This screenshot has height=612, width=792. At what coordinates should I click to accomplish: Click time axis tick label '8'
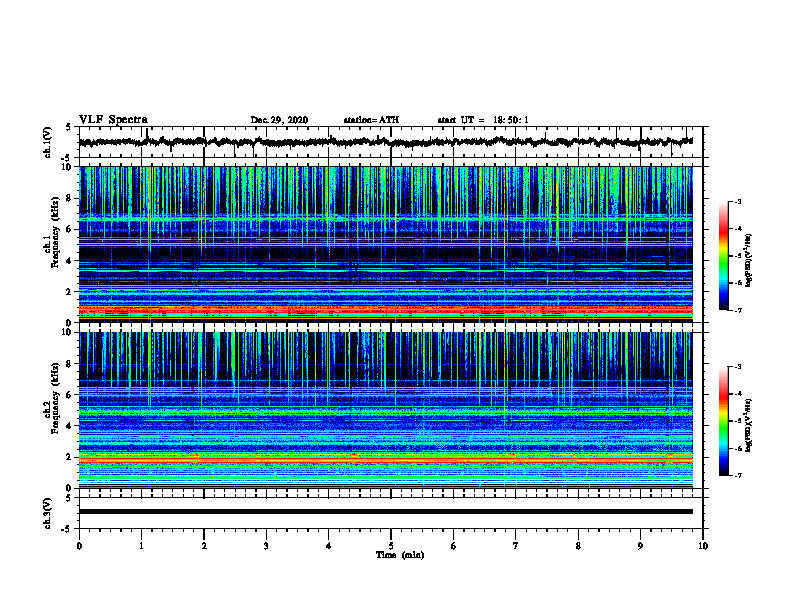coord(578,546)
